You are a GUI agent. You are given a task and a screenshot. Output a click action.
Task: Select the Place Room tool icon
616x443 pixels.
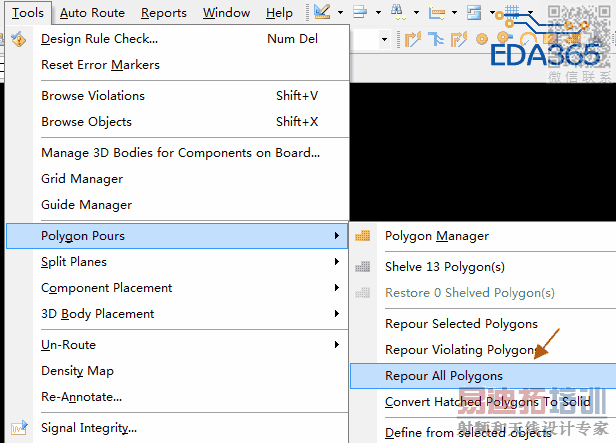(x=474, y=13)
